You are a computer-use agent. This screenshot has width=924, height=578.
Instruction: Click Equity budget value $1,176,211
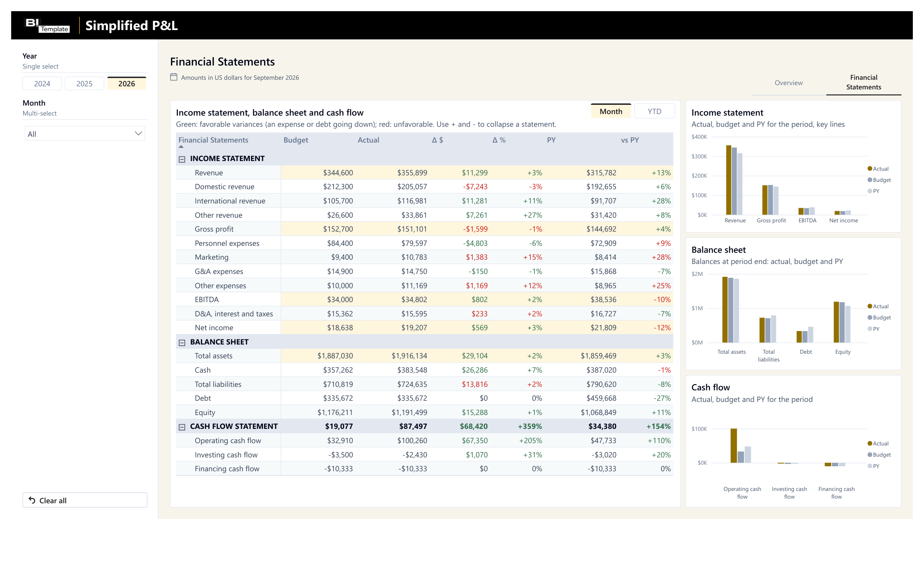(x=335, y=412)
